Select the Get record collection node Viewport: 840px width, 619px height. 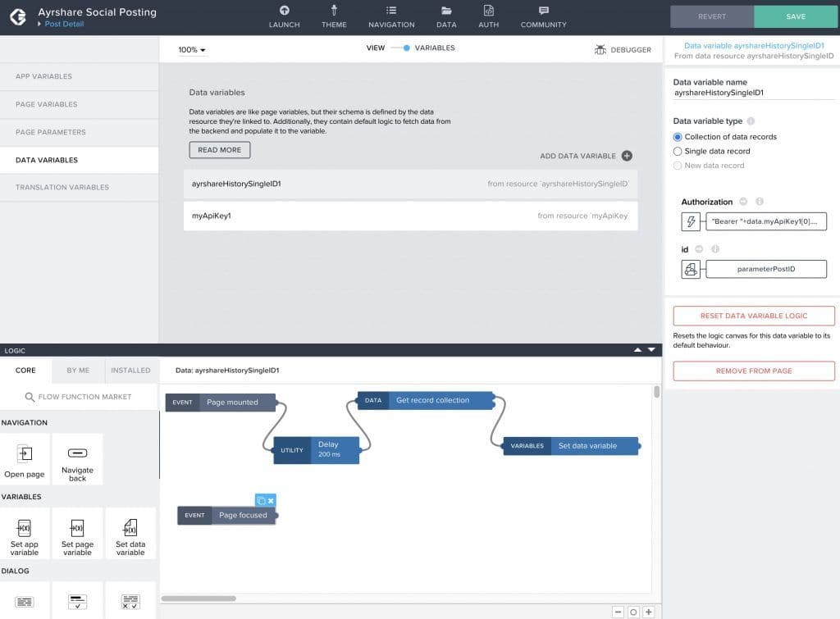[426, 400]
